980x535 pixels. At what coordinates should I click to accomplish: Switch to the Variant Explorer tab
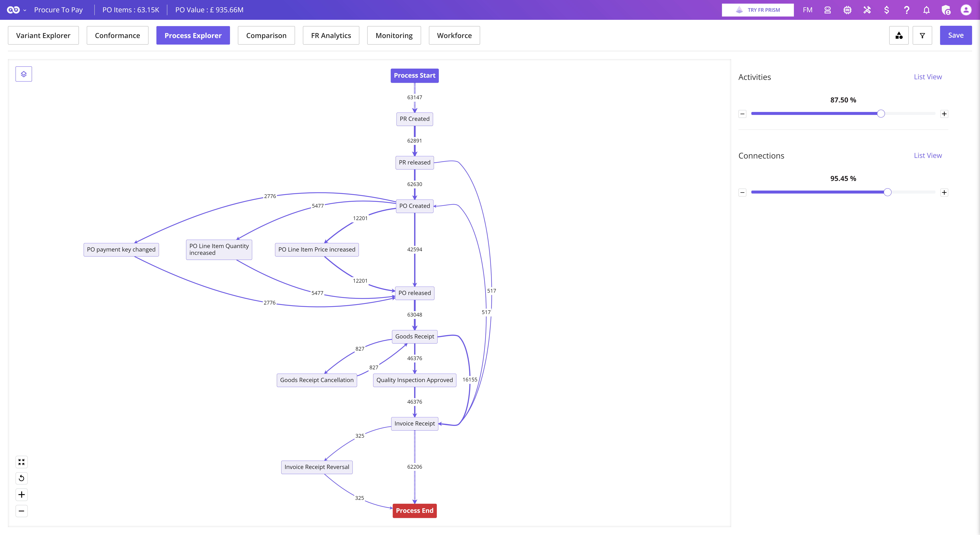[x=43, y=35]
